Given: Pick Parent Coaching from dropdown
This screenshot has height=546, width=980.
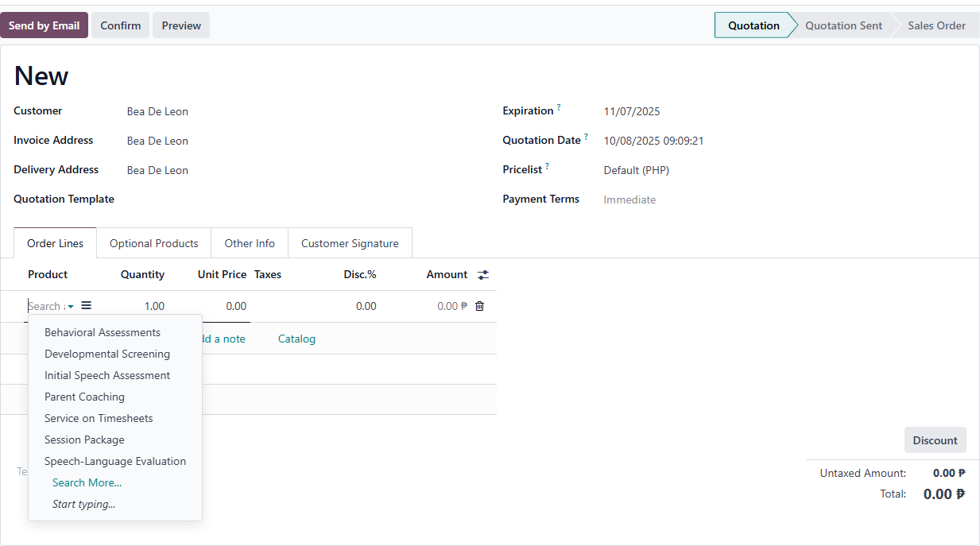Looking at the screenshot, I should click(84, 397).
